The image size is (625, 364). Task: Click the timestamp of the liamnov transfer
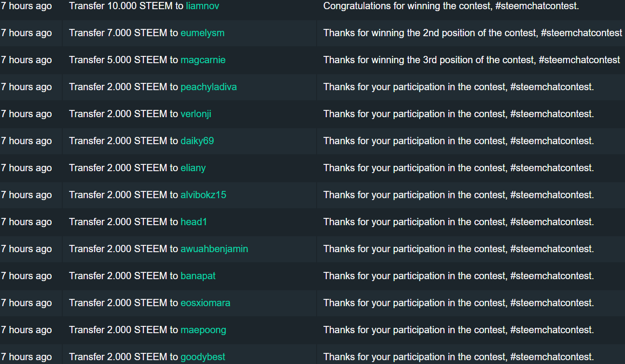coord(27,6)
